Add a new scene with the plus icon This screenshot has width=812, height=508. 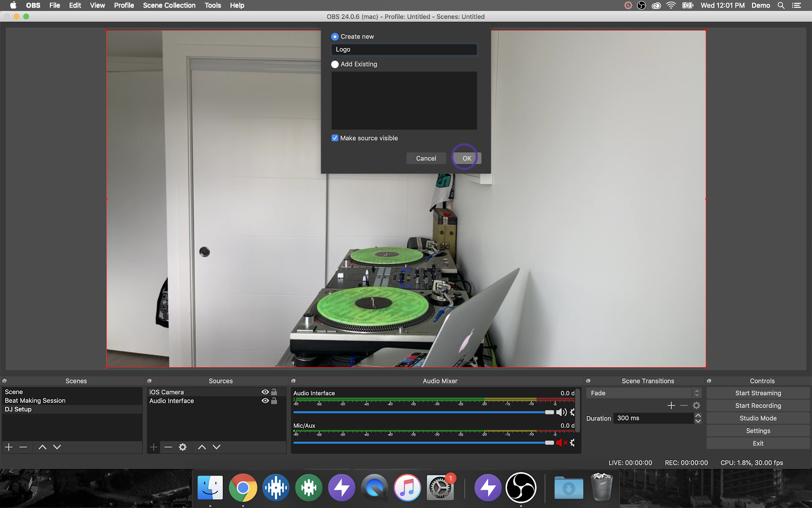[9, 447]
